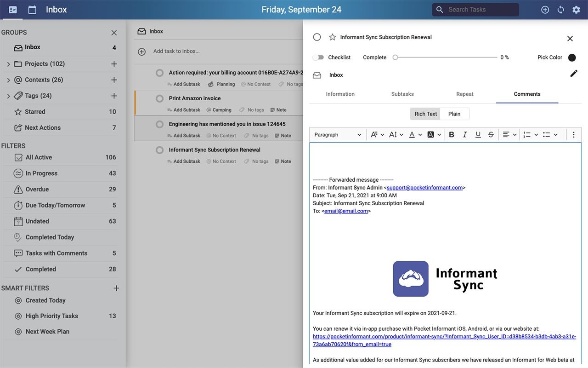Open the text alignment dropdown
The height and width of the screenshot is (368, 588).
tap(509, 135)
